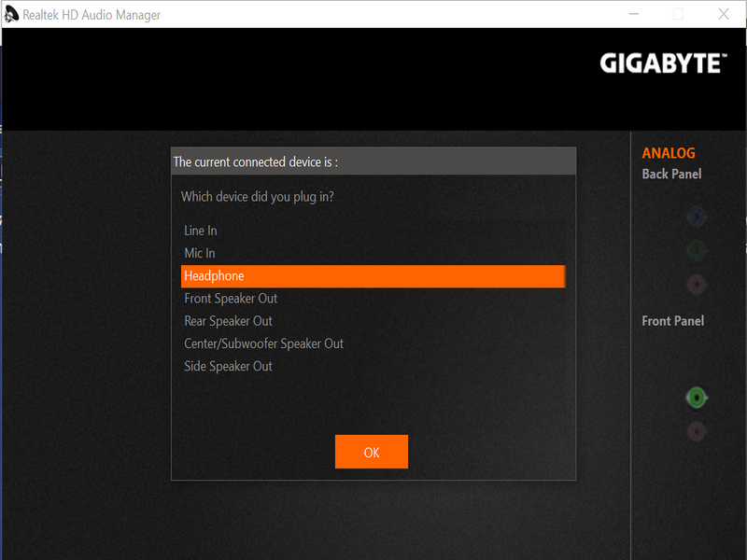Click the Realtek speaker icon in title bar
This screenshot has width=747, height=560.
(x=11, y=14)
